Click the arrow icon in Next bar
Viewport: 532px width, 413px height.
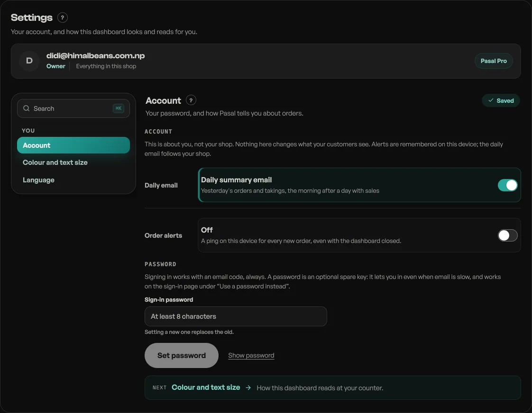click(248, 387)
